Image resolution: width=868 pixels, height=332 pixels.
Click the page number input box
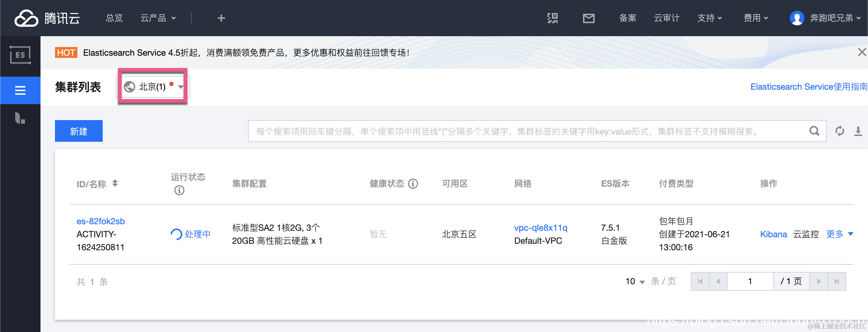[x=750, y=281]
